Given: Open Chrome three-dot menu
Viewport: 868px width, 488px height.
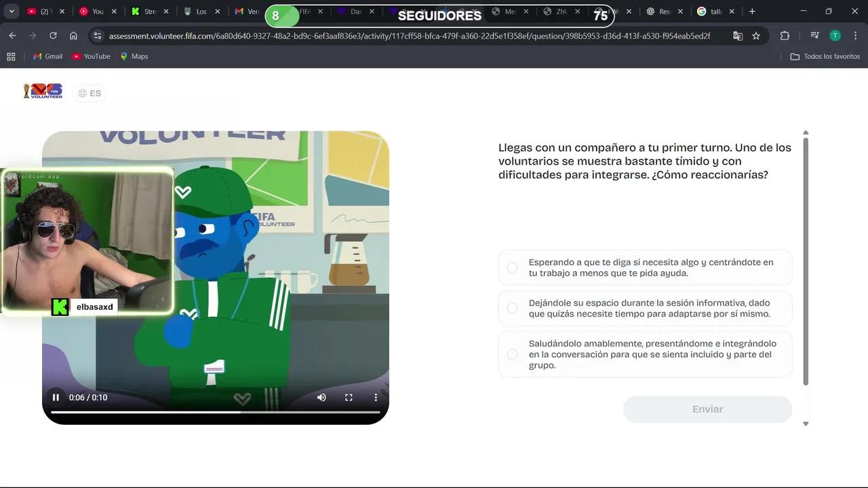Looking at the screenshot, I should coord(854,36).
